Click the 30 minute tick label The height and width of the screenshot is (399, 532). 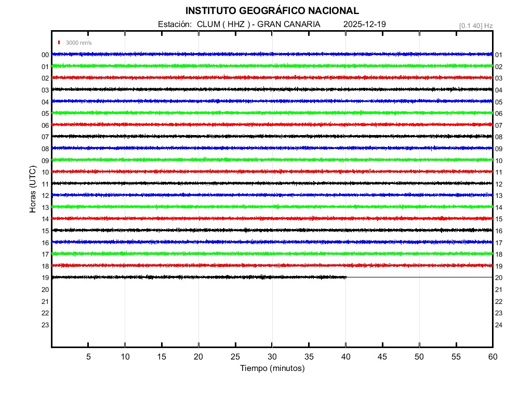click(272, 357)
